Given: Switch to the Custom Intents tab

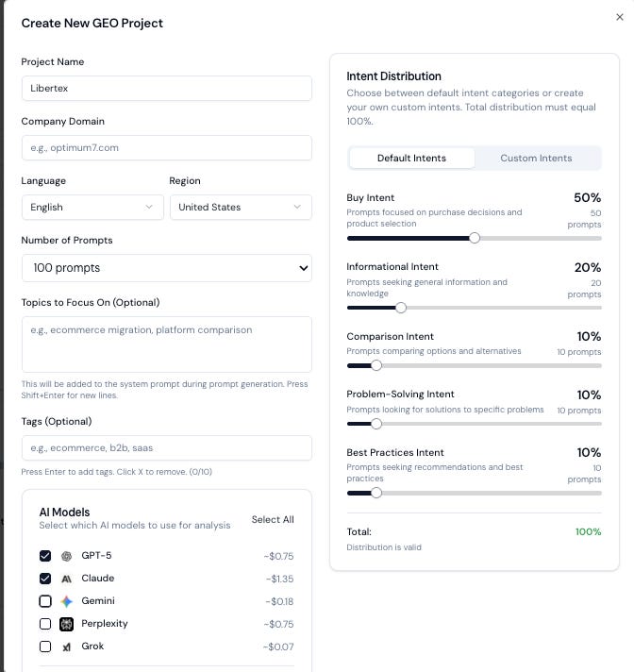Looking at the screenshot, I should [x=536, y=159].
